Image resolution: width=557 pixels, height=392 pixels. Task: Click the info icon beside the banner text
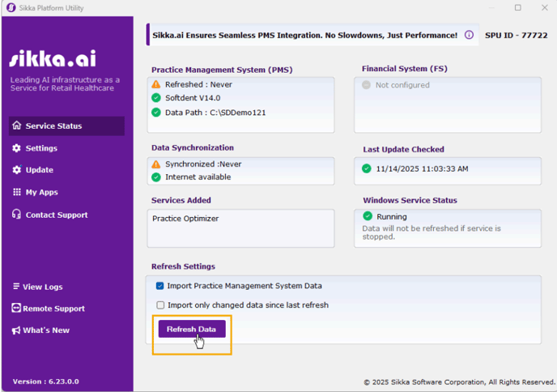coord(469,36)
